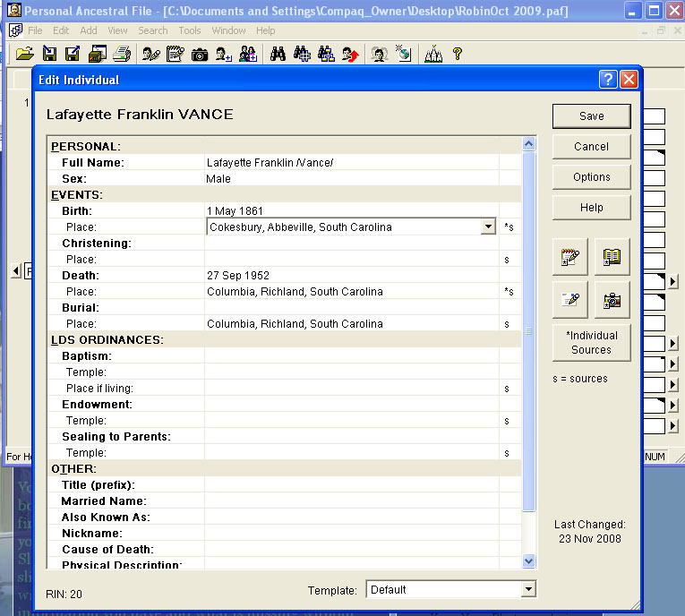Open the Edit menu
Image resolution: width=685 pixels, height=616 pixels.
click(x=61, y=30)
